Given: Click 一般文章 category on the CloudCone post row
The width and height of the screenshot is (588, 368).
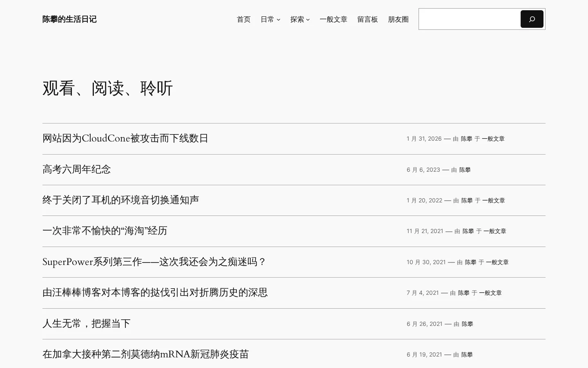Looking at the screenshot, I should tap(493, 139).
